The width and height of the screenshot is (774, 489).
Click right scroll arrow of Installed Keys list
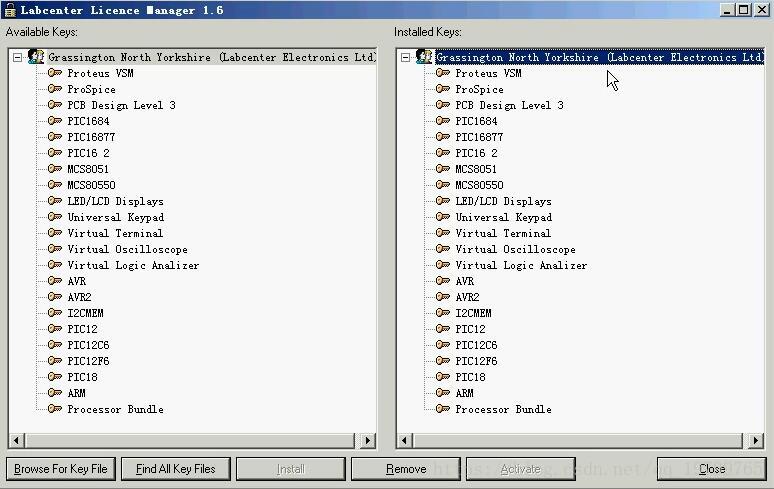(755, 440)
